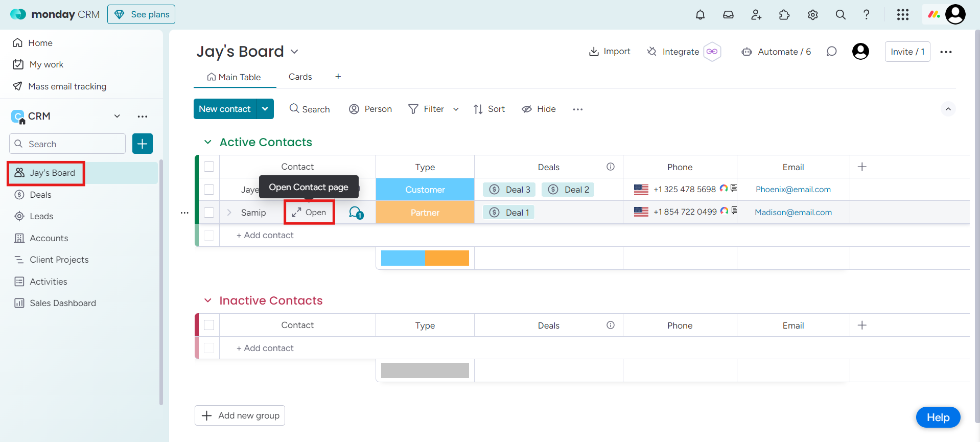Image resolution: width=980 pixels, height=442 pixels.
Task: Select all Inactive Contacts via header checkbox
Action: 209,325
